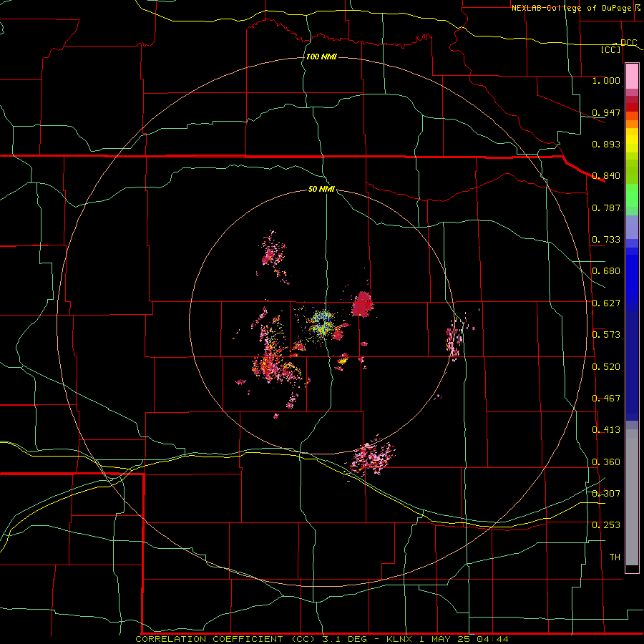Pick the bright green color bar segment

click(x=632, y=195)
